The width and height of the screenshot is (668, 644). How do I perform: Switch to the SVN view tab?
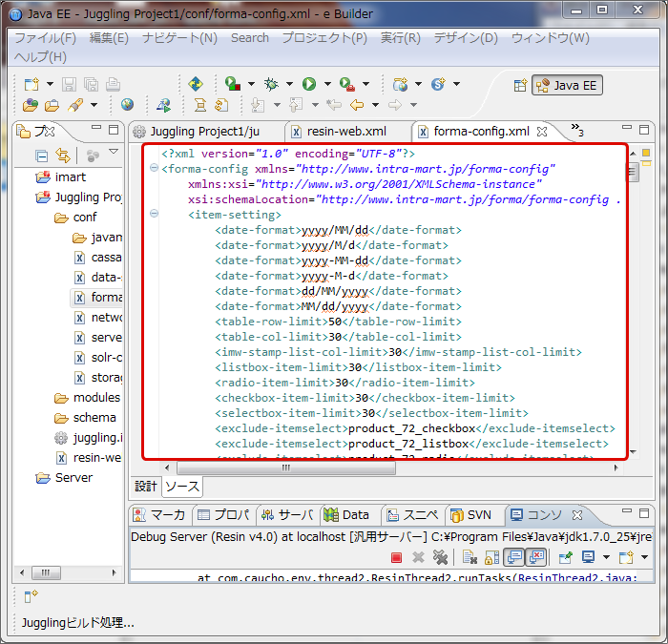pyautogui.click(x=471, y=515)
